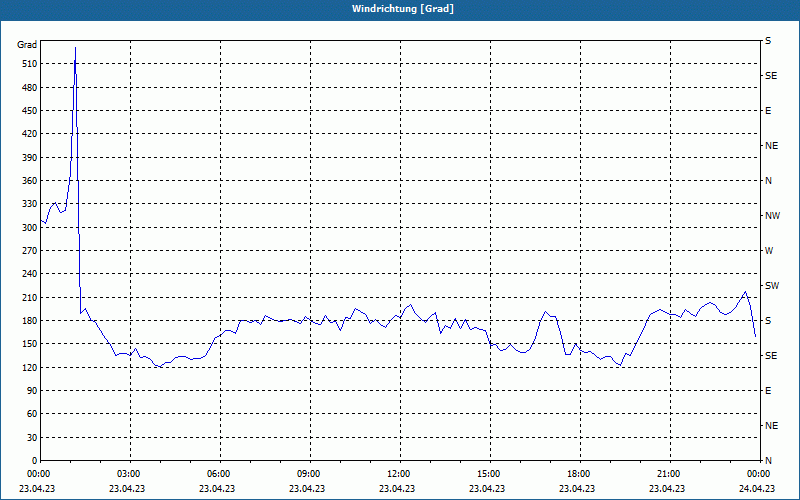800x500 pixels.
Task: Click N compass label beside 360 gridline
Action: click(x=769, y=181)
